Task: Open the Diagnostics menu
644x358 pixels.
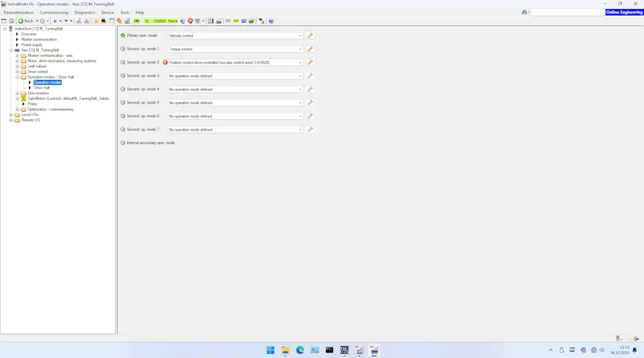Action: click(x=84, y=12)
